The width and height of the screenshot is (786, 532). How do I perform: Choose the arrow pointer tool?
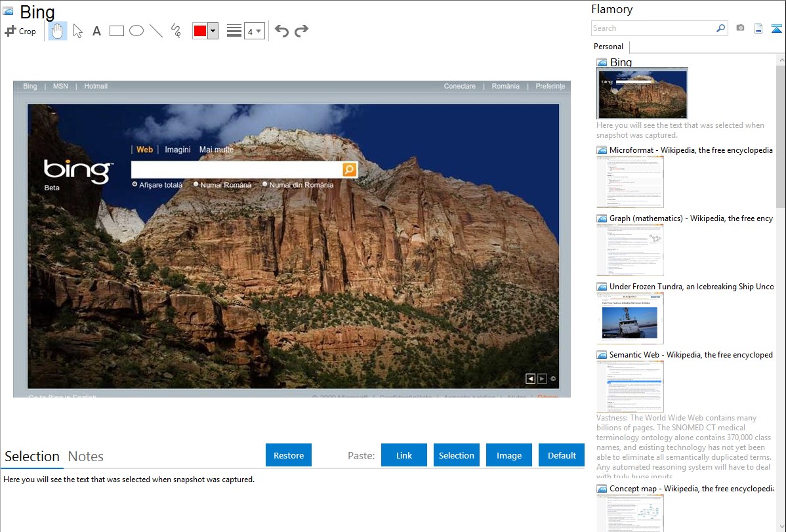click(x=77, y=31)
